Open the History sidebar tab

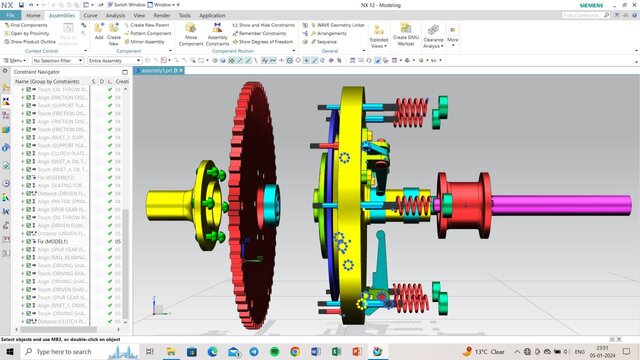coord(6,183)
